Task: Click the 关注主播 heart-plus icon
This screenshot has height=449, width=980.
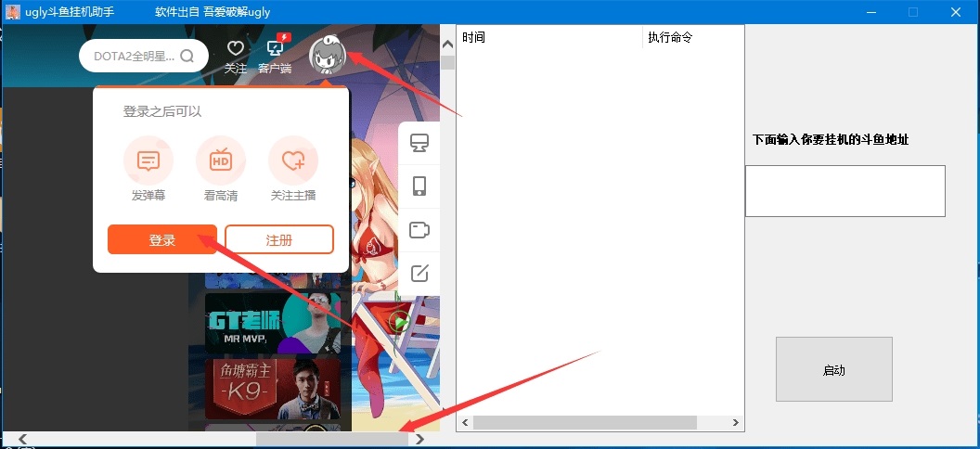Action: [x=293, y=160]
